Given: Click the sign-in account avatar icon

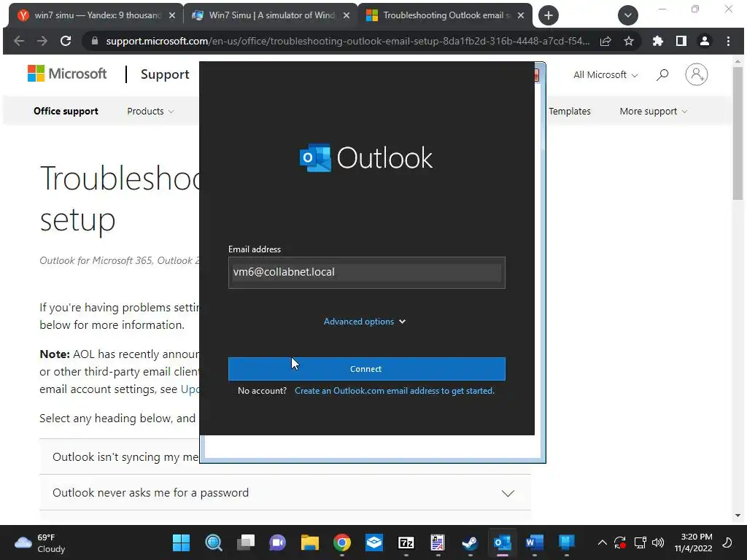Looking at the screenshot, I should (x=697, y=75).
